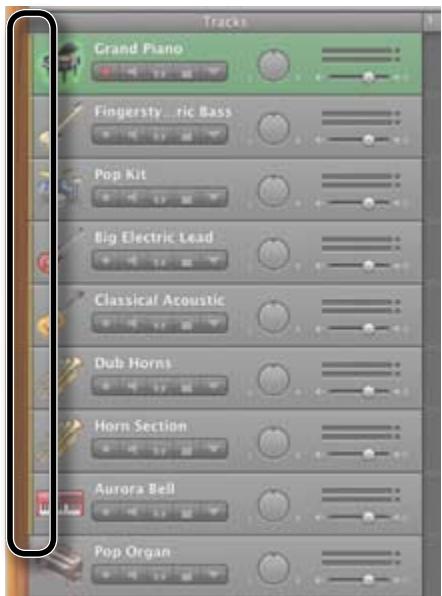This screenshot has height=596, width=442.
Task: Select the Dub Horns track name
Action: tap(133, 363)
